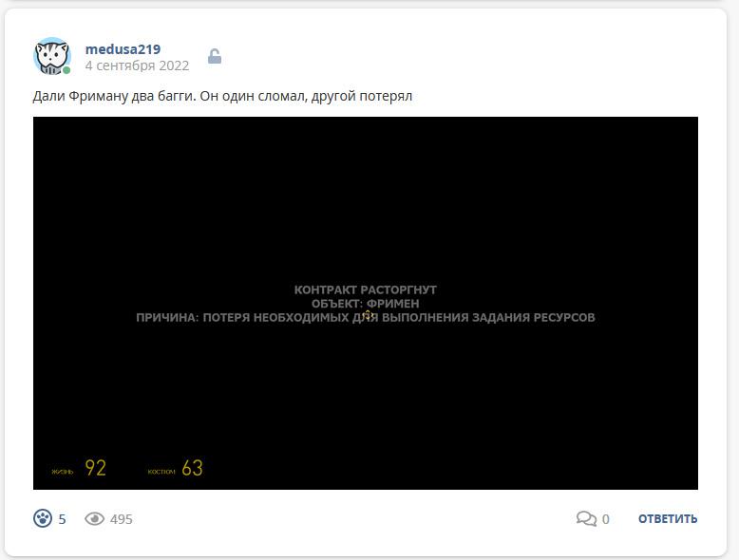Click the view count 495

[x=122, y=519]
